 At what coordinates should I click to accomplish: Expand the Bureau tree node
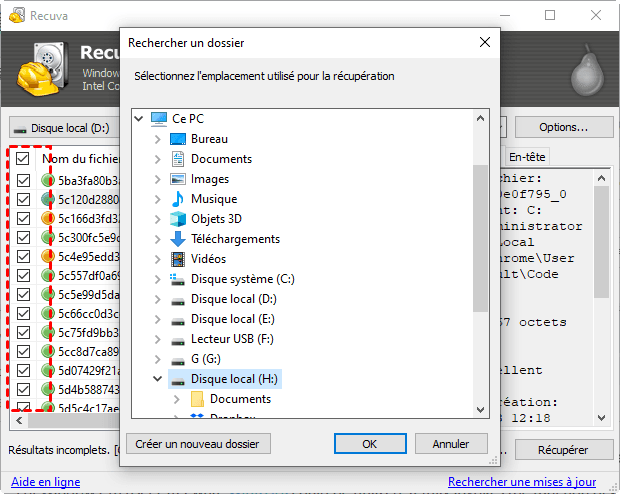click(x=157, y=139)
